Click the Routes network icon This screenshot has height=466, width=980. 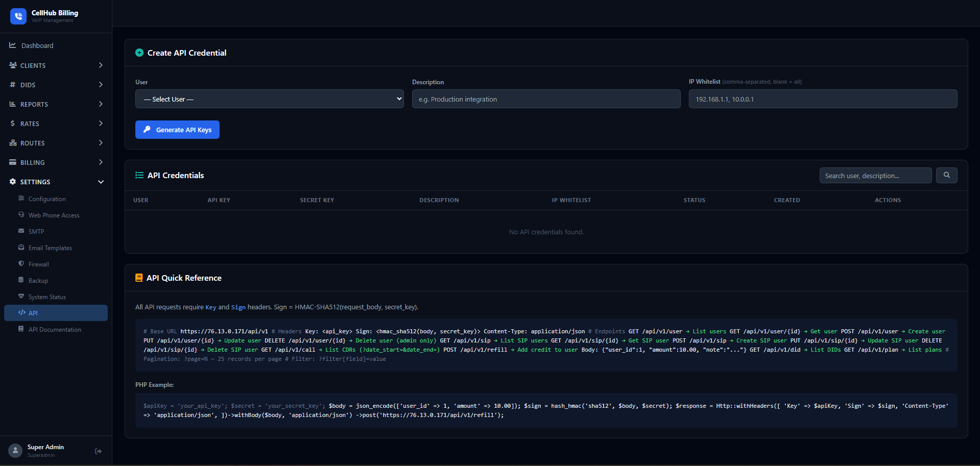13,143
